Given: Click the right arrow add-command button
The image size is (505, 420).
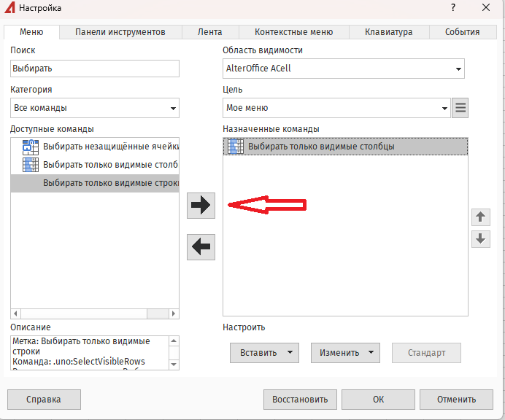Looking at the screenshot, I should tap(201, 206).
